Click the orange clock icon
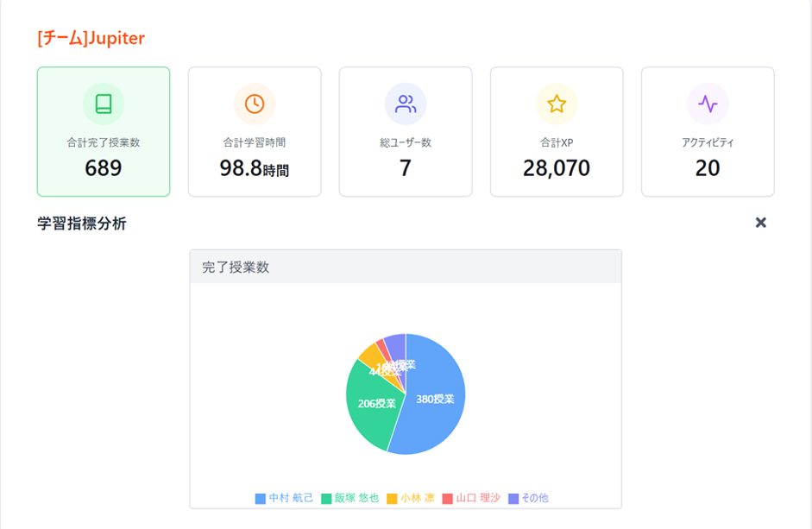The height and width of the screenshot is (529, 812). (x=255, y=104)
